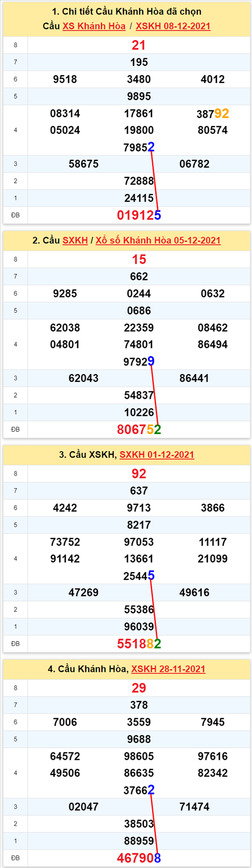The image size is (252, 868).
Task: Click the number 37662 in fourth table
Action: 139,790
